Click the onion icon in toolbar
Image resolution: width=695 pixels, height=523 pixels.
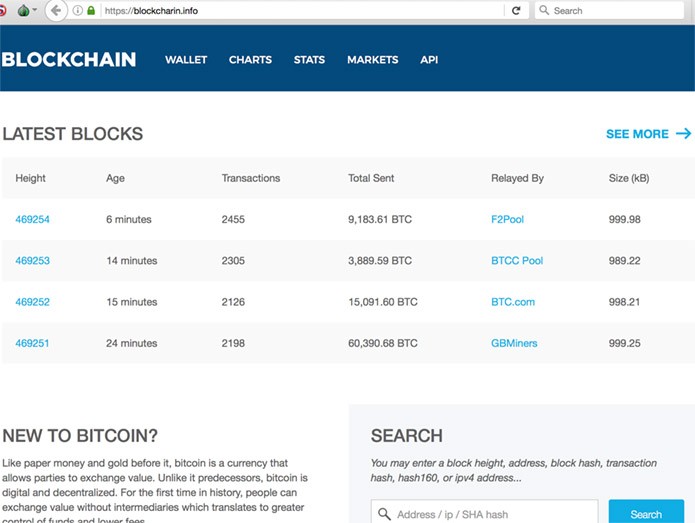[22, 11]
